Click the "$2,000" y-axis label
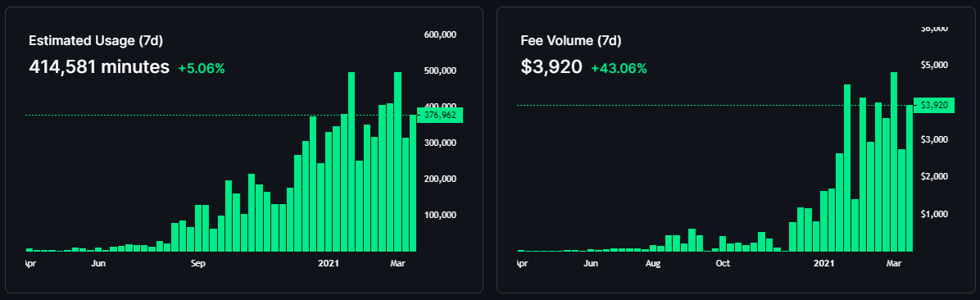 pos(935,177)
